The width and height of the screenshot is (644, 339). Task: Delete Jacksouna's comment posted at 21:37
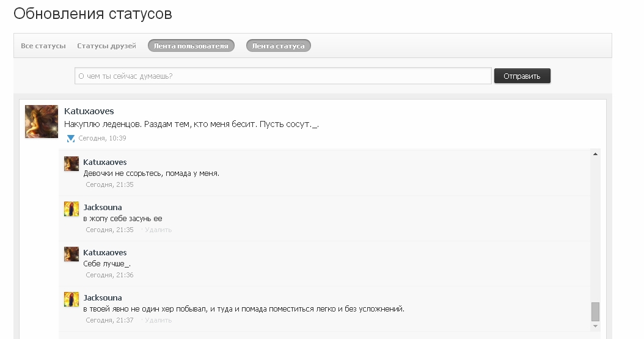click(x=158, y=320)
